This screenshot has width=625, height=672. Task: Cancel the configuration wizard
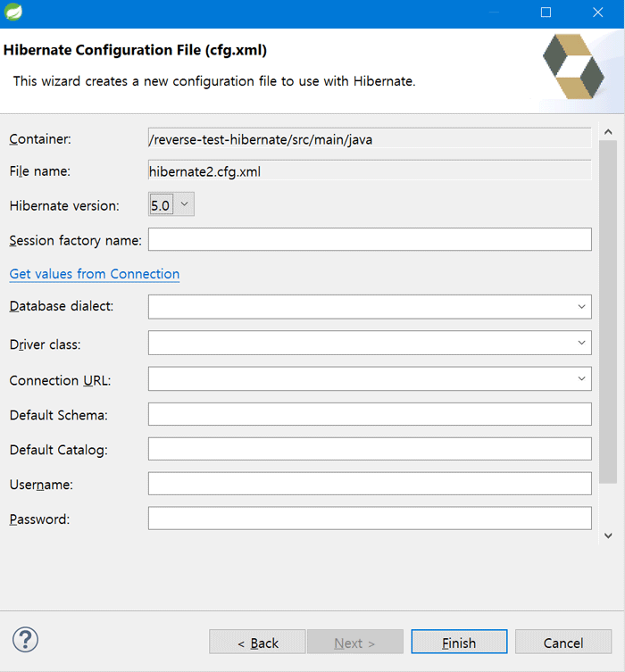point(563,642)
